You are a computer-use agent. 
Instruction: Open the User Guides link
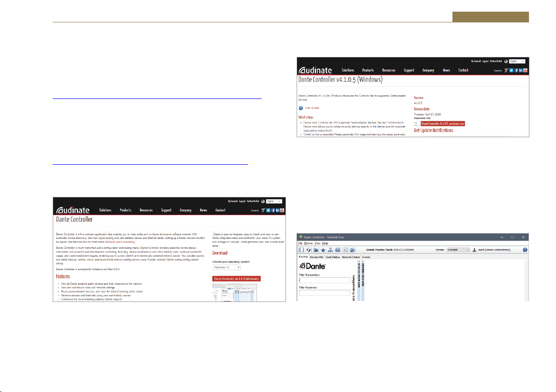(312, 108)
